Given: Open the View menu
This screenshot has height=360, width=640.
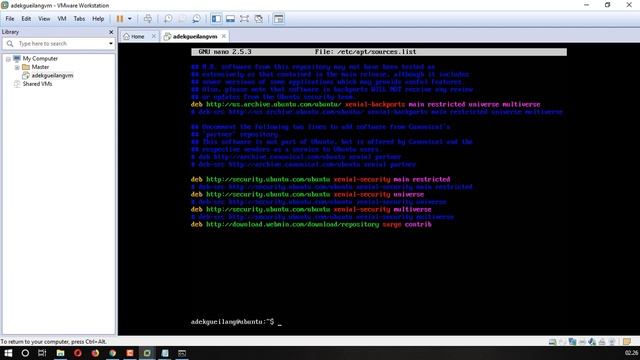Looking at the screenshot, I should click(x=44, y=19).
